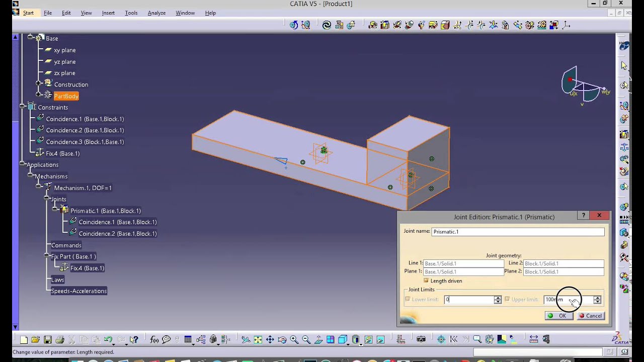644x362 pixels.
Task: Collapse the Prismatic.1 joint node
Action: (55, 209)
